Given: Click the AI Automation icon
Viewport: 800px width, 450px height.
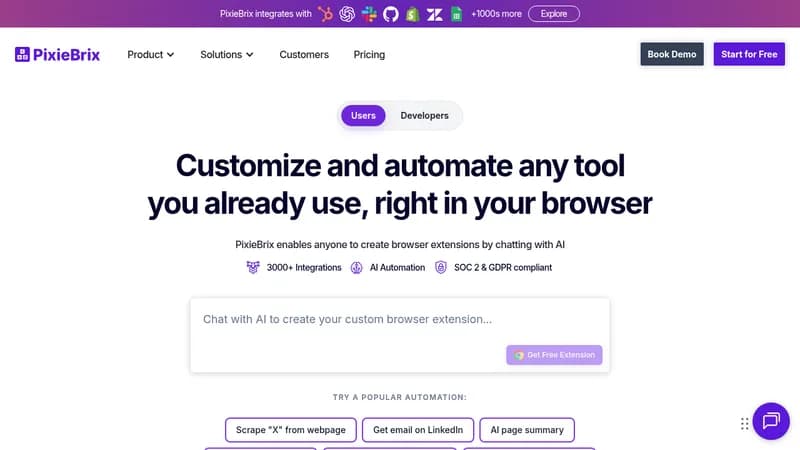Looking at the screenshot, I should (357, 267).
